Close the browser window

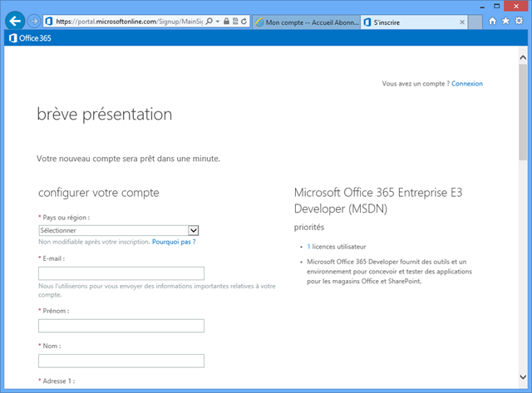[x=516, y=6]
